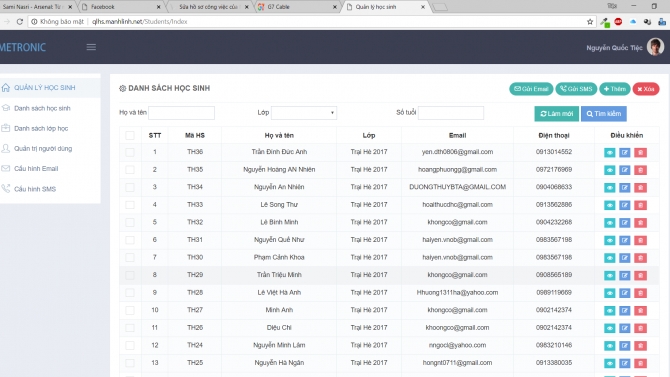Toggle the select-all header checkbox
This screenshot has width=670, height=377.
130,135
